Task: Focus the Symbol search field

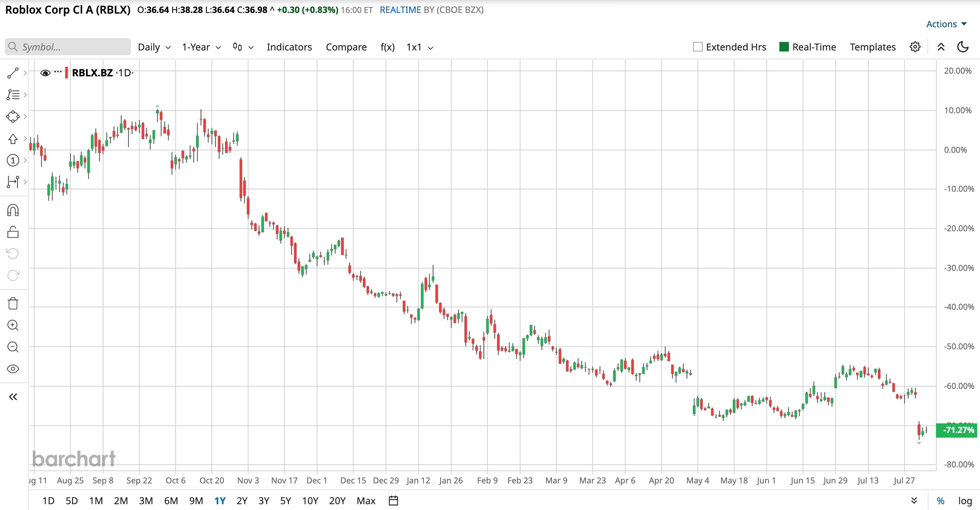Action: tap(68, 47)
